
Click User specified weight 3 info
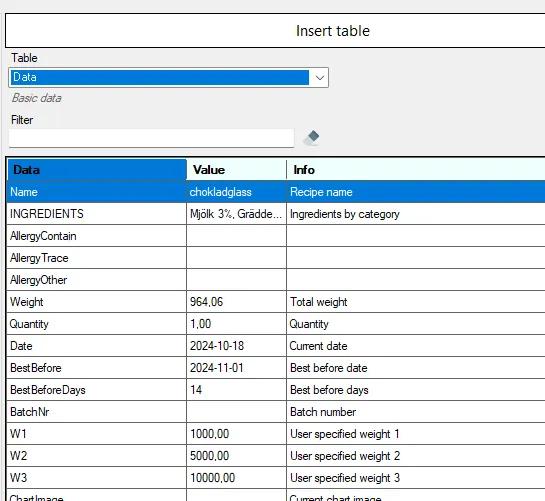[x=416, y=478]
